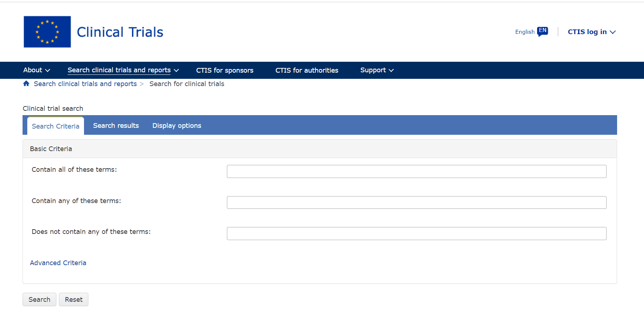Click the Reset button
This screenshot has height=320, width=644.
[x=73, y=300]
